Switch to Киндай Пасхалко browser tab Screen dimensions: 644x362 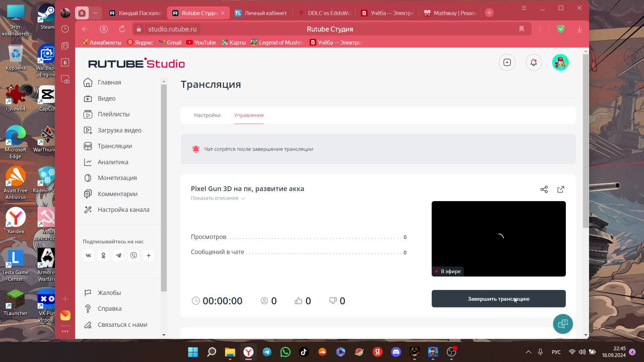coord(136,13)
